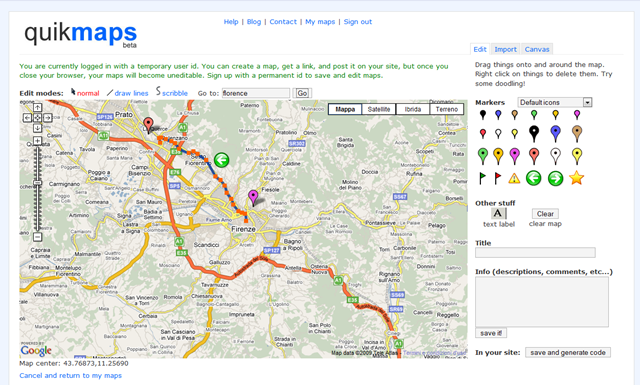
Task: Show the Satellite map view
Action: tap(379, 109)
